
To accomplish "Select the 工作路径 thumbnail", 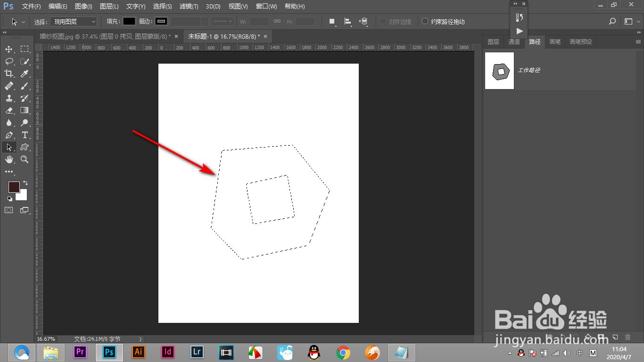I will tap(500, 71).
